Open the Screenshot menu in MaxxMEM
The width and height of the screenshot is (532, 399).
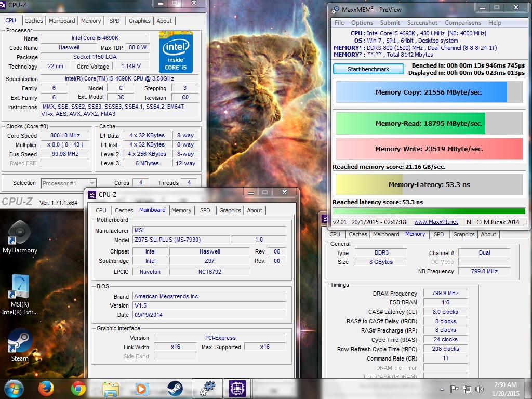click(x=422, y=23)
